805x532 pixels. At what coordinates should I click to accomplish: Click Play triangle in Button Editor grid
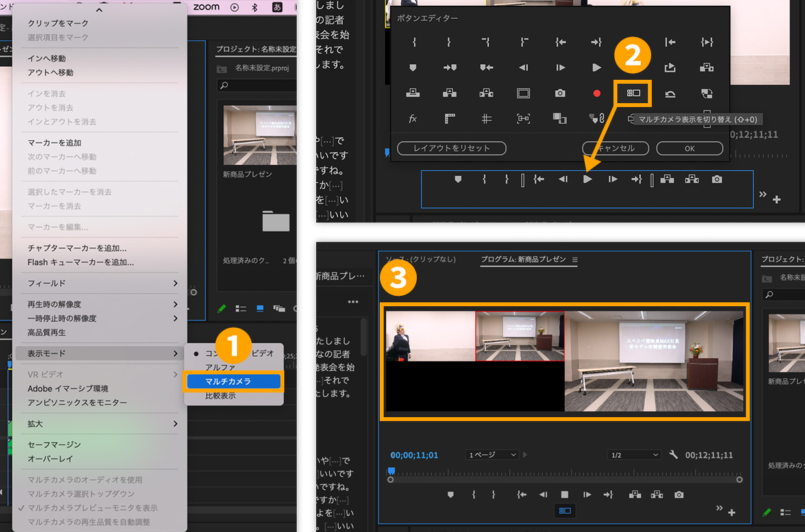tap(597, 67)
